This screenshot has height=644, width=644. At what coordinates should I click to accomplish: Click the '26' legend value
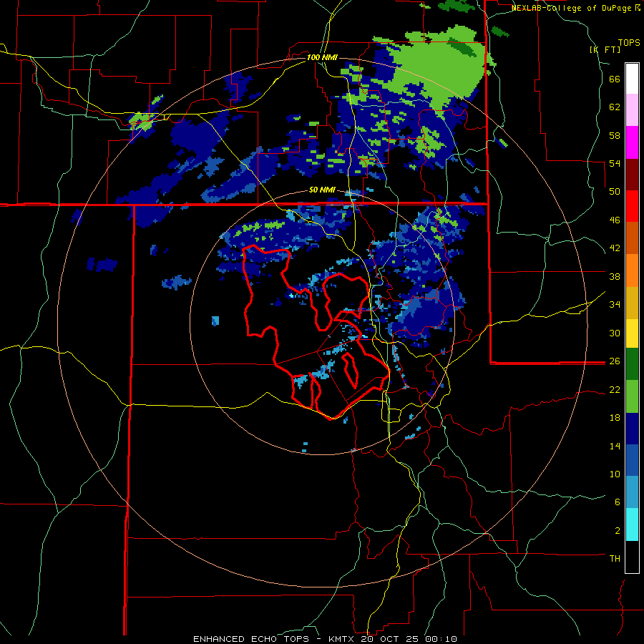coord(615,361)
